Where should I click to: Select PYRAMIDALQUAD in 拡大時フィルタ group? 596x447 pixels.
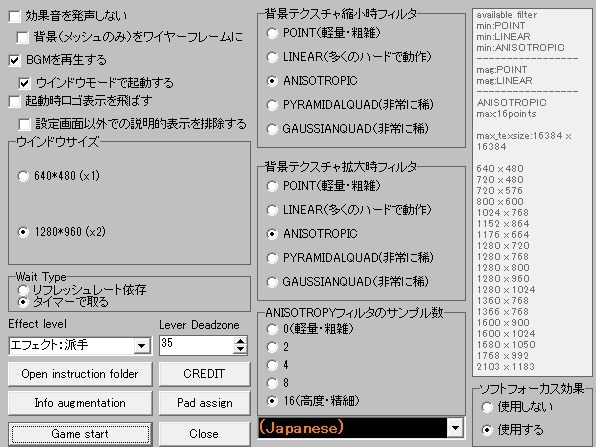point(272,258)
